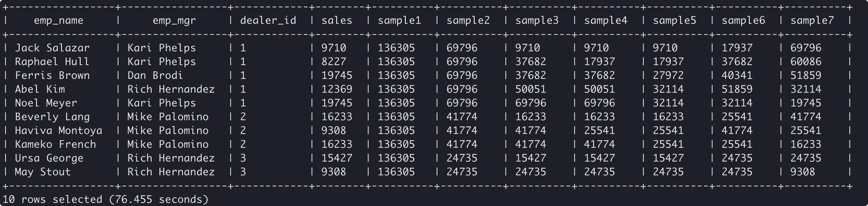Image resolution: width=868 pixels, height=206 pixels.
Task: Click sample1 value 136305 in Noel Meyer's row
Action: (x=396, y=103)
